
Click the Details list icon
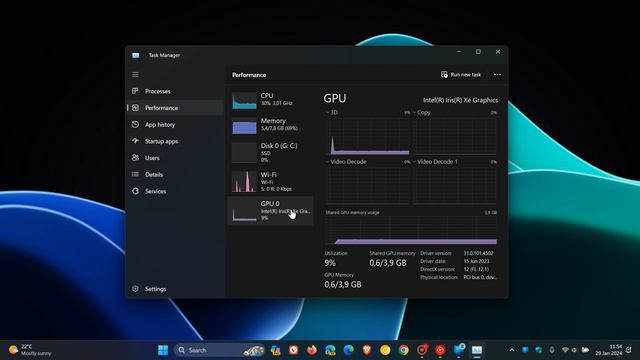pos(135,174)
